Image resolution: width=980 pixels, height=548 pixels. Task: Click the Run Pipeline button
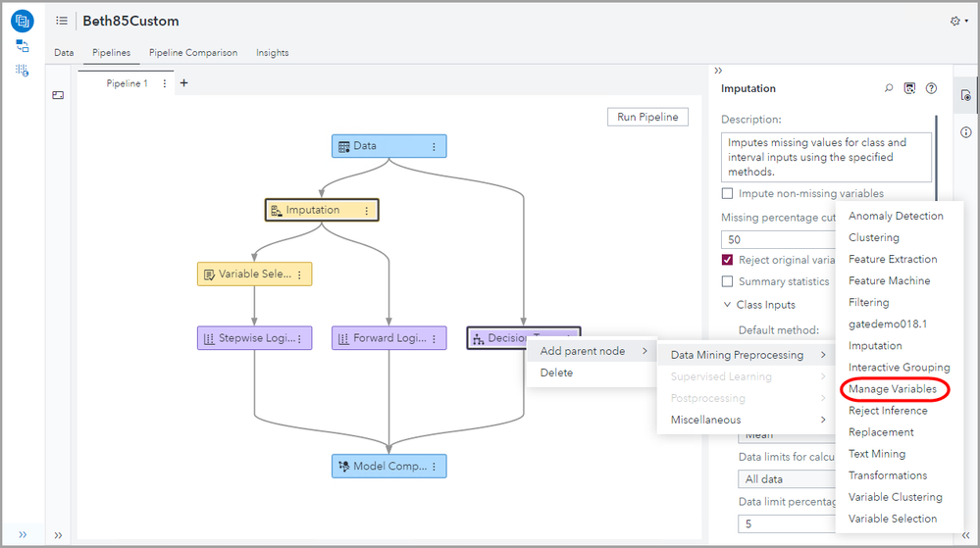[647, 118]
